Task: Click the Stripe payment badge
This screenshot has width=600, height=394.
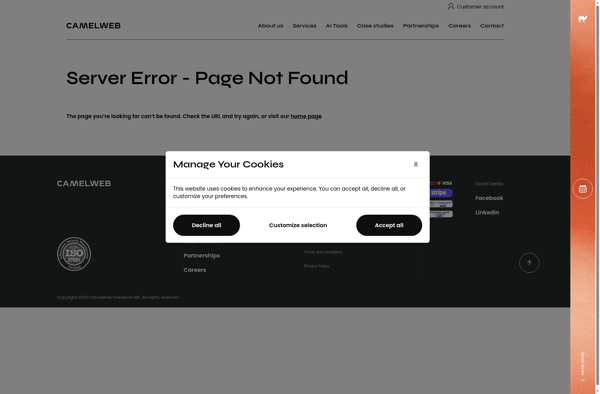Action: 441,193
